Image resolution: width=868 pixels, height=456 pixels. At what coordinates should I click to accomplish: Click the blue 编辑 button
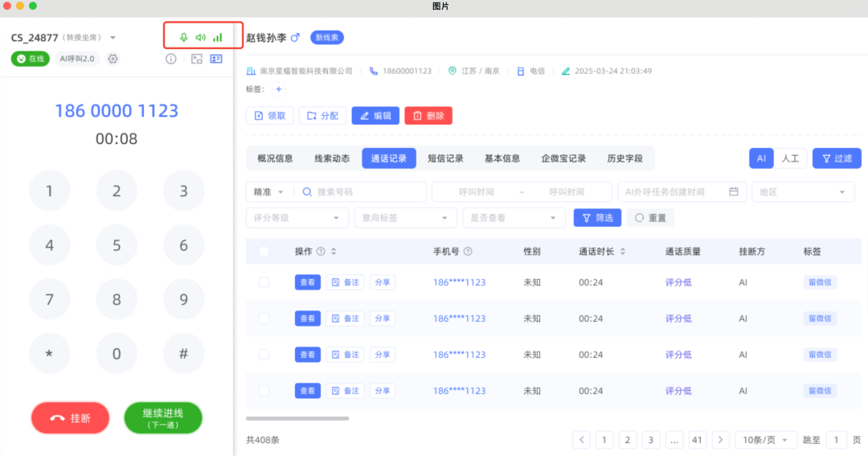pos(375,116)
